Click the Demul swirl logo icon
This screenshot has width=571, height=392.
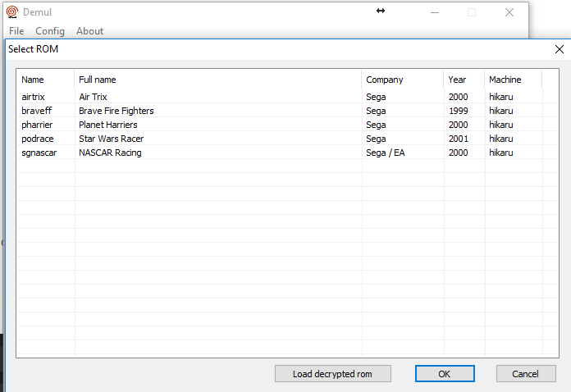coord(12,12)
